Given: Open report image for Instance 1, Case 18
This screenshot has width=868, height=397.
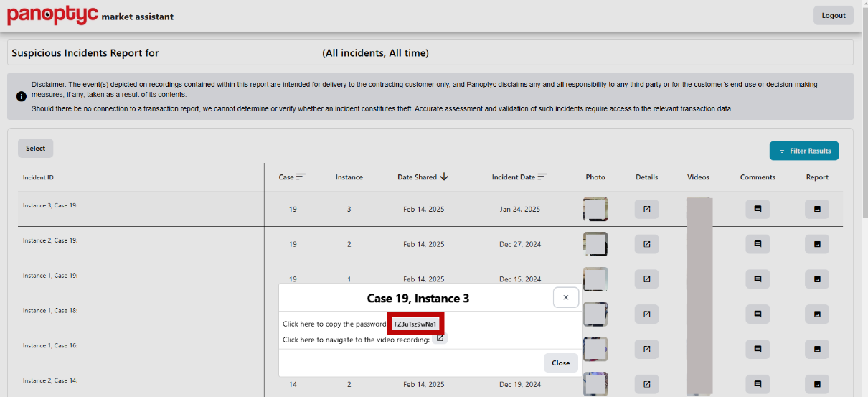Looking at the screenshot, I should 817,314.
